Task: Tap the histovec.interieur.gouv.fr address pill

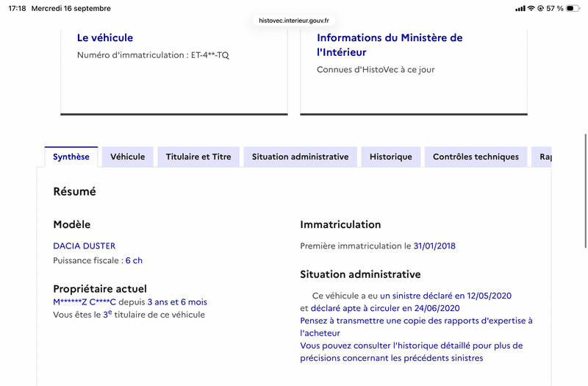Action: click(x=294, y=21)
